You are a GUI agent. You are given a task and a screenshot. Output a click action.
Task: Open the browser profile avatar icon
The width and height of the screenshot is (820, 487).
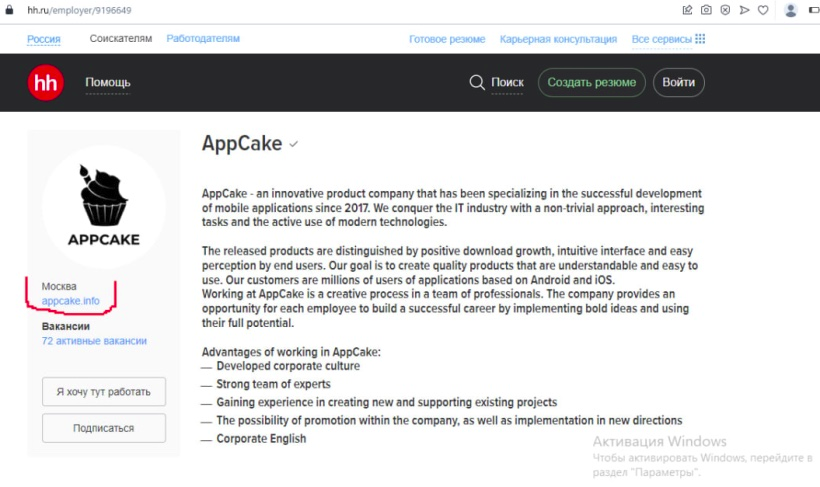coord(791,10)
